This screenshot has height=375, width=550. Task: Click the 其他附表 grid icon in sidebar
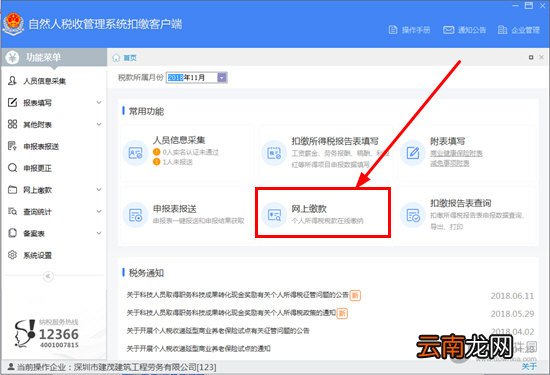12,124
